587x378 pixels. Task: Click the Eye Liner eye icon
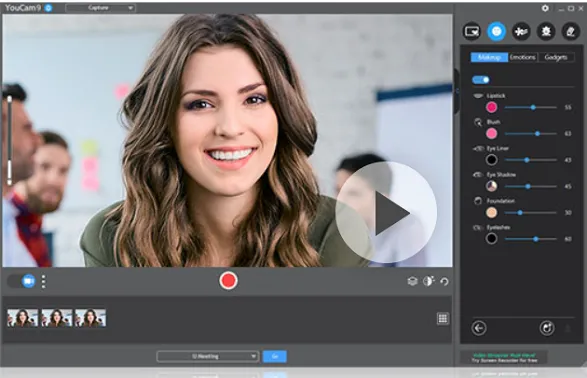478,149
